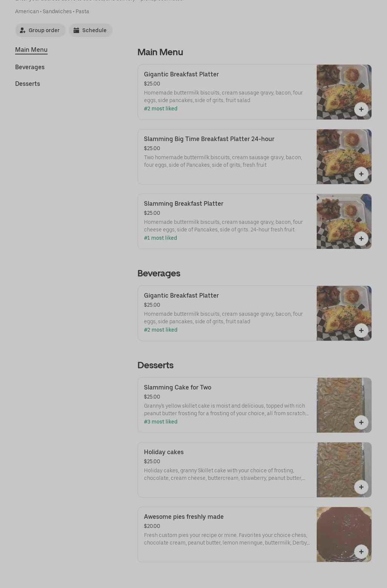Add Beverages section Gigantic Breakfast Platter
The width and height of the screenshot is (387, 588).
tap(361, 330)
